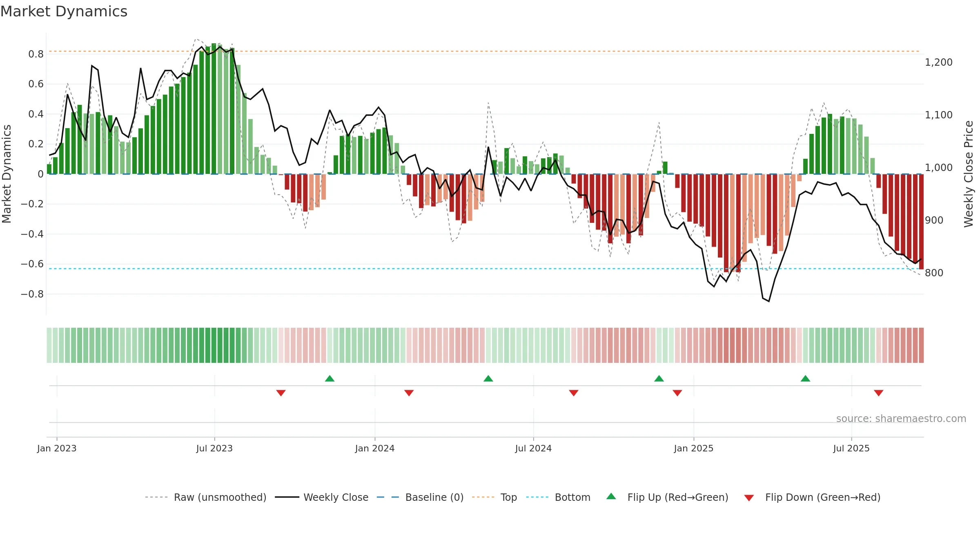Click the −0.4 left axis label
This screenshot has width=980, height=551.
[x=32, y=234]
